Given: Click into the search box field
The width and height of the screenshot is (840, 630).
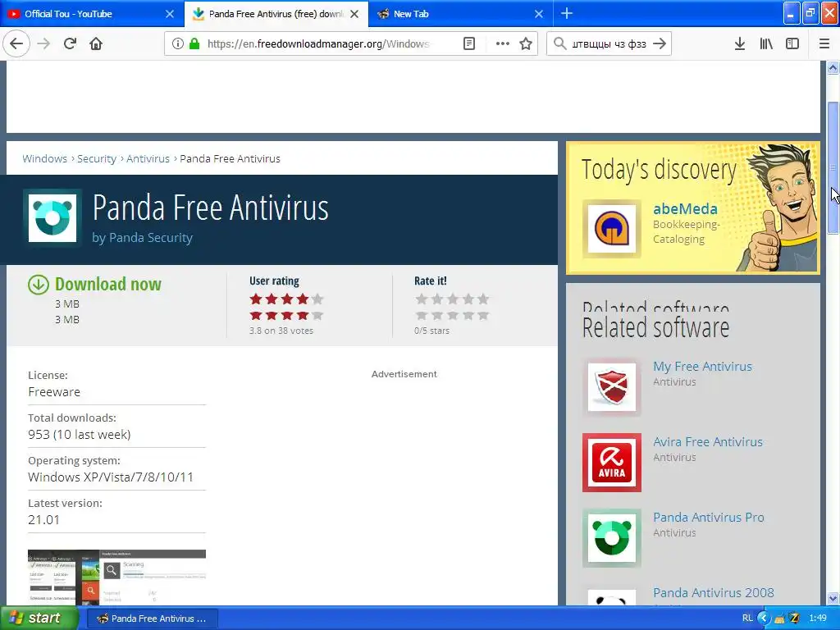Looking at the screenshot, I should pos(609,43).
